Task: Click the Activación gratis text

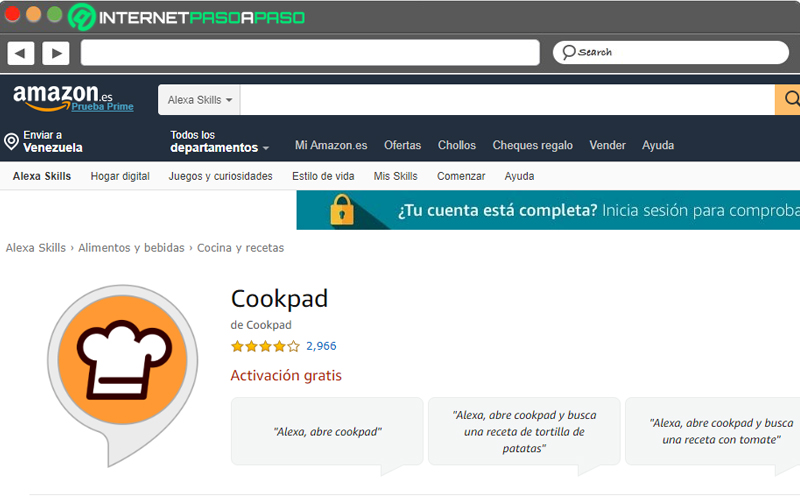Action: click(x=286, y=376)
